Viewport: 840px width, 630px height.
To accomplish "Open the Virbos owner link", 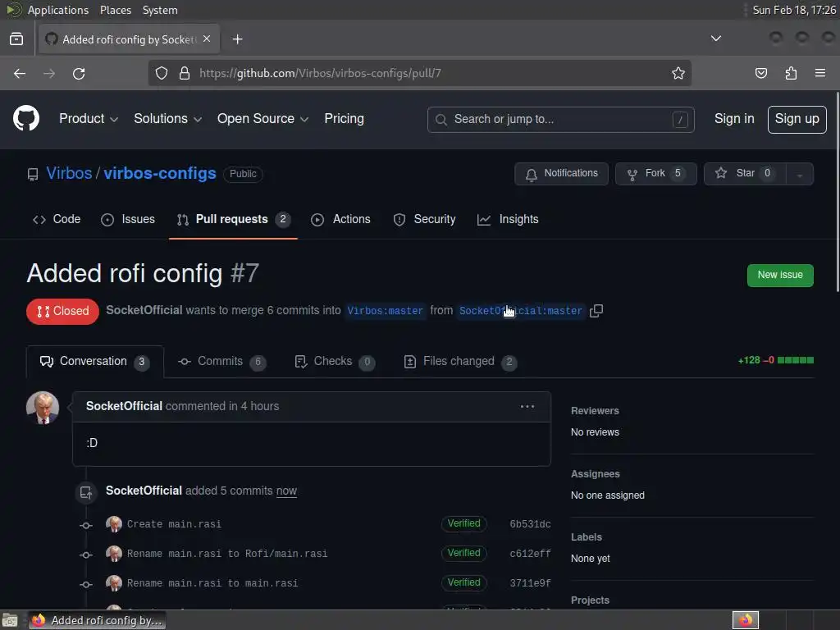I will pos(69,174).
